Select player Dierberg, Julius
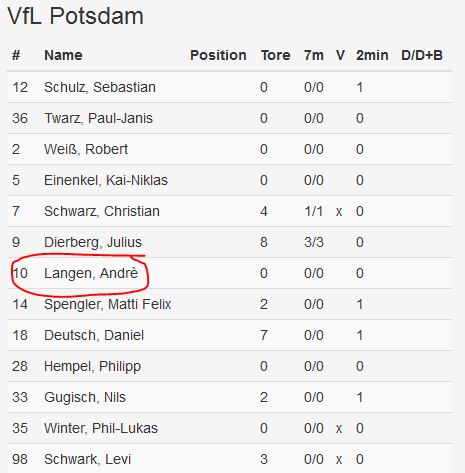The image size is (465, 473). 93,242
